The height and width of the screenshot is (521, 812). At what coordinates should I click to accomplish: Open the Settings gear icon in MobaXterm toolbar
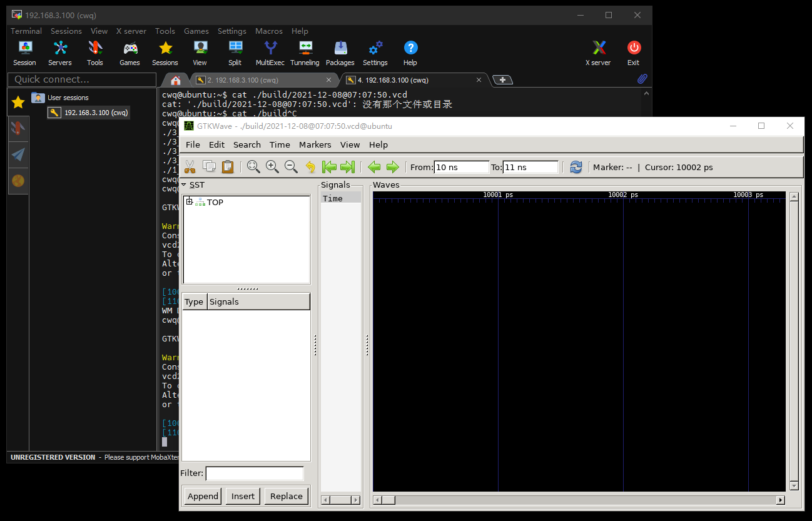click(x=375, y=53)
